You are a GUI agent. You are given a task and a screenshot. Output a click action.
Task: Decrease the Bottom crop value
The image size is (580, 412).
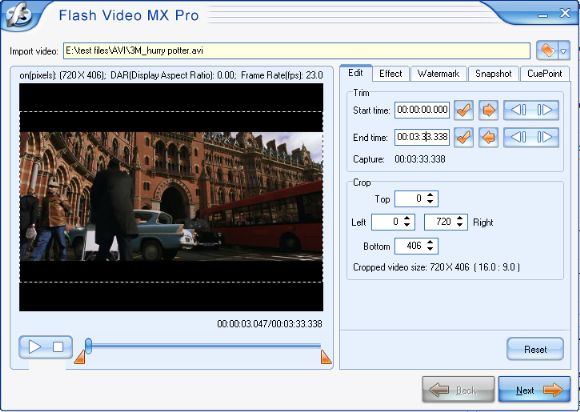tap(430, 249)
